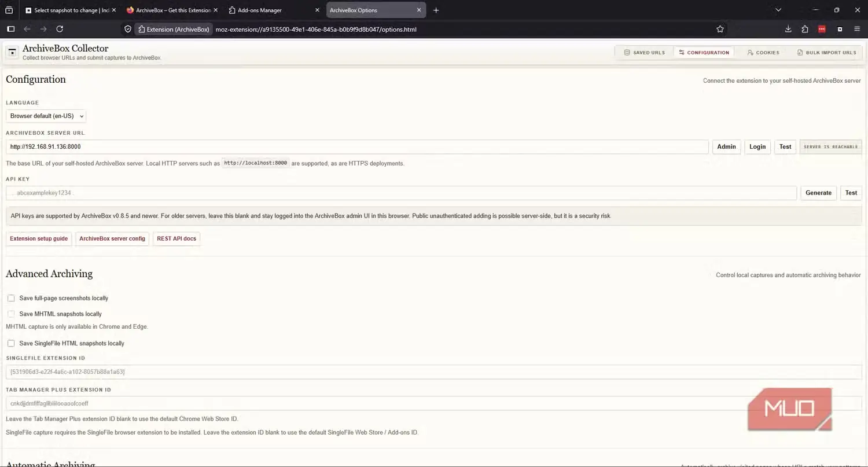Open the Firefox tab list icon

pyautogui.click(x=9, y=10)
